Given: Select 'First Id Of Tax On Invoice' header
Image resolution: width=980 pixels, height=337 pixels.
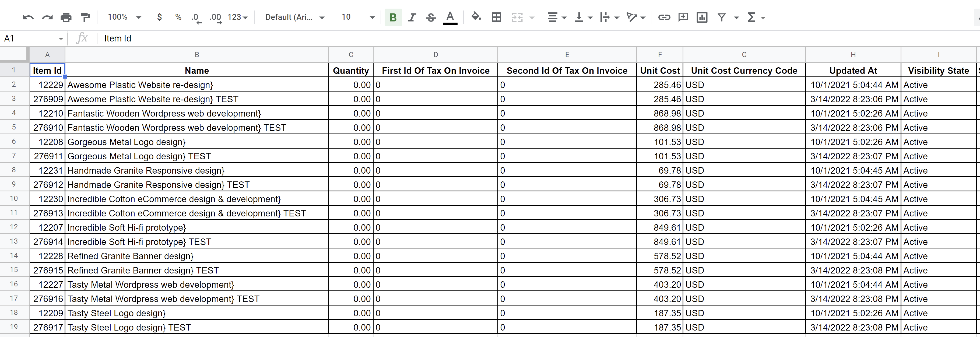Looking at the screenshot, I should tap(435, 70).
